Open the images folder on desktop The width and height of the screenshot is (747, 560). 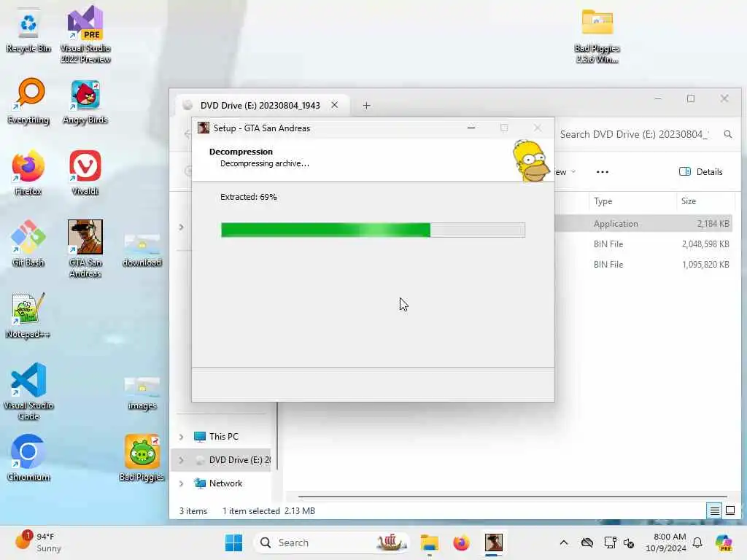point(142,393)
